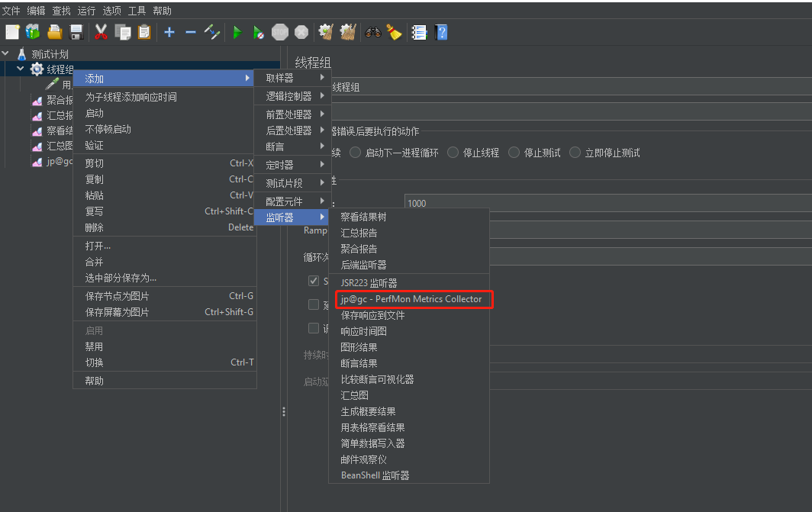Click the Stop test toolbar icon
The width and height of the screenshot is (812, 512).
tap(279, 32)
